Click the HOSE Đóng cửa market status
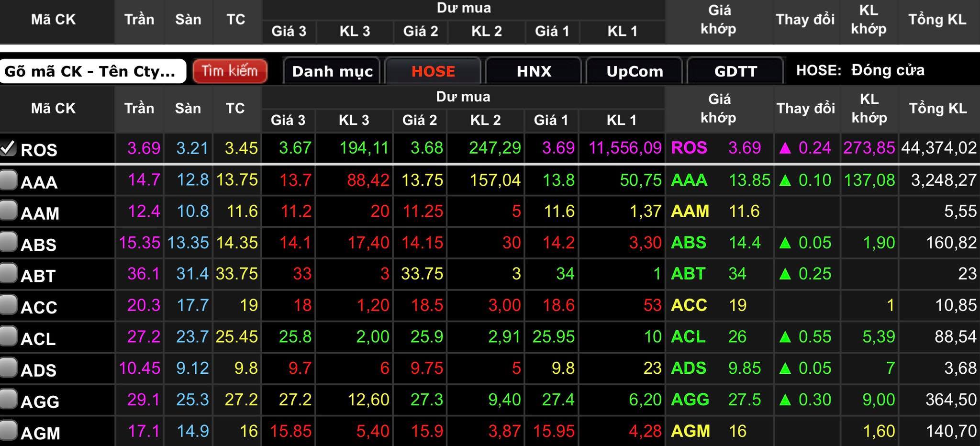The height and width of the screenshot is (446, 980). pyautogui.click(x=860, y=70)
